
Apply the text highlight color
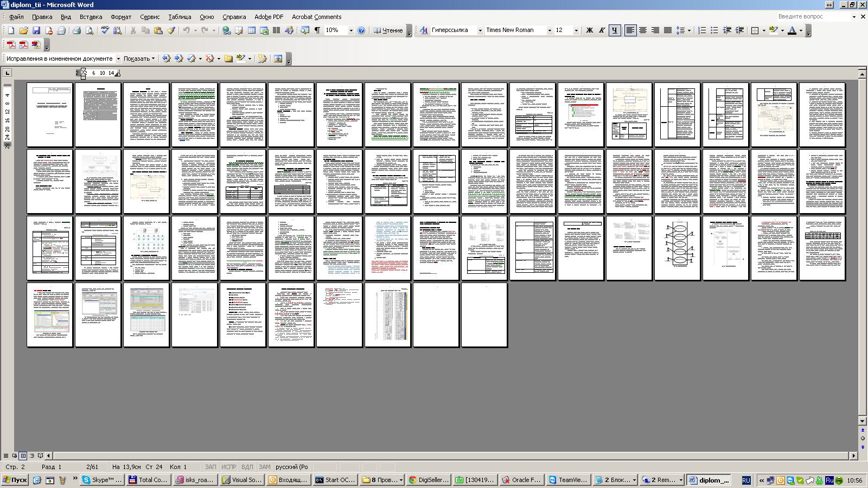774,30
